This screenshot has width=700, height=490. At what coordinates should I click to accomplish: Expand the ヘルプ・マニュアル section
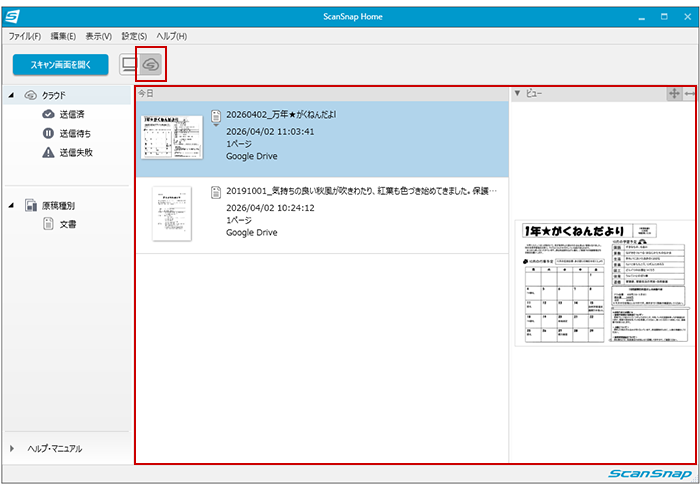click(12, 448)
